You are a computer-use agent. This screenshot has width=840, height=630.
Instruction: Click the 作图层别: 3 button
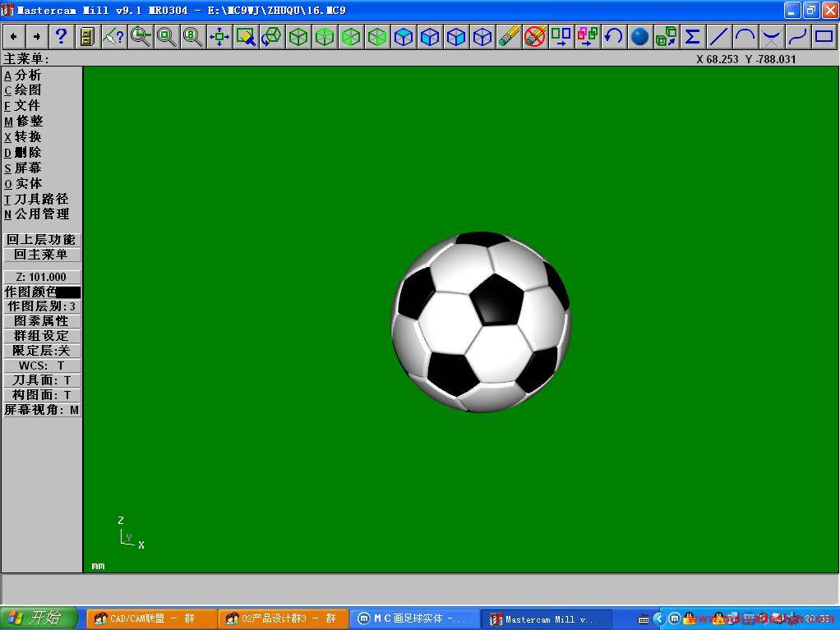tap(42, 306)
